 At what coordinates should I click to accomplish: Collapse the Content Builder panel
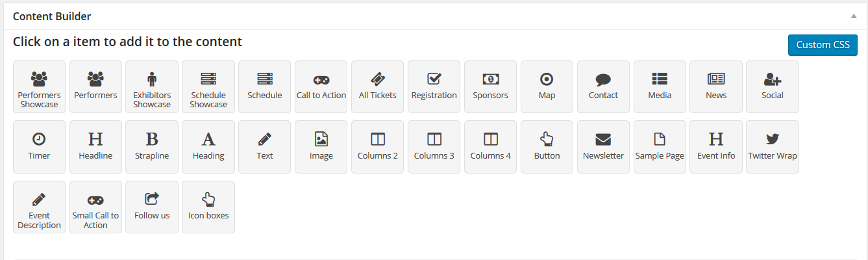pyautogui.click(x=854, y=16)
